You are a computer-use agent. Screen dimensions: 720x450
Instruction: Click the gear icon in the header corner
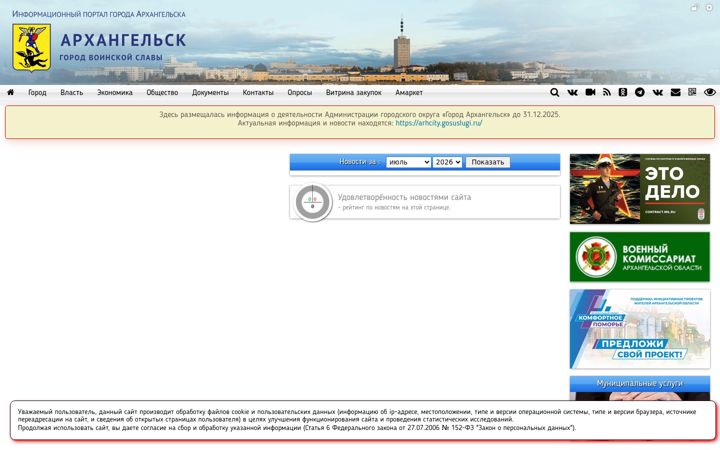[709, 8]
